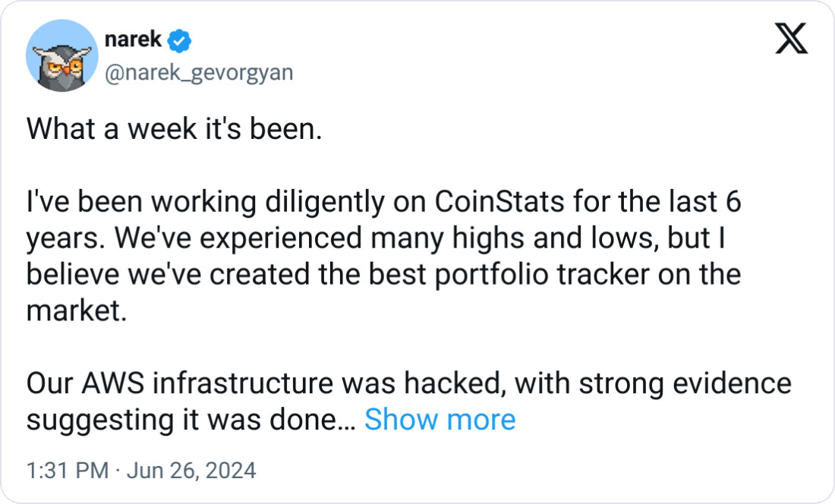Click the line starting "years. We've experienced"
The height and width of the screenshot is (504, 835).
click(x=376, y=238)
